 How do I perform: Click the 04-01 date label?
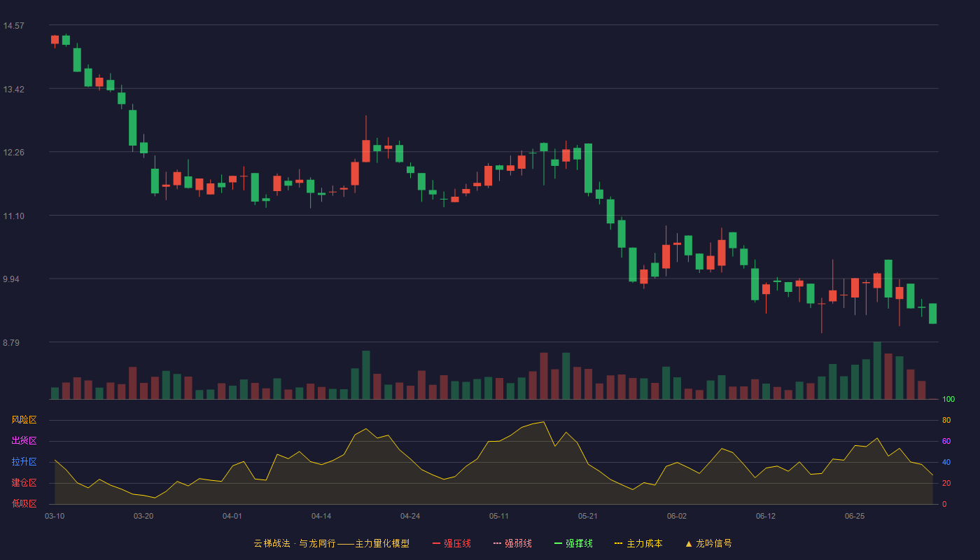click(x=232, y=516)
